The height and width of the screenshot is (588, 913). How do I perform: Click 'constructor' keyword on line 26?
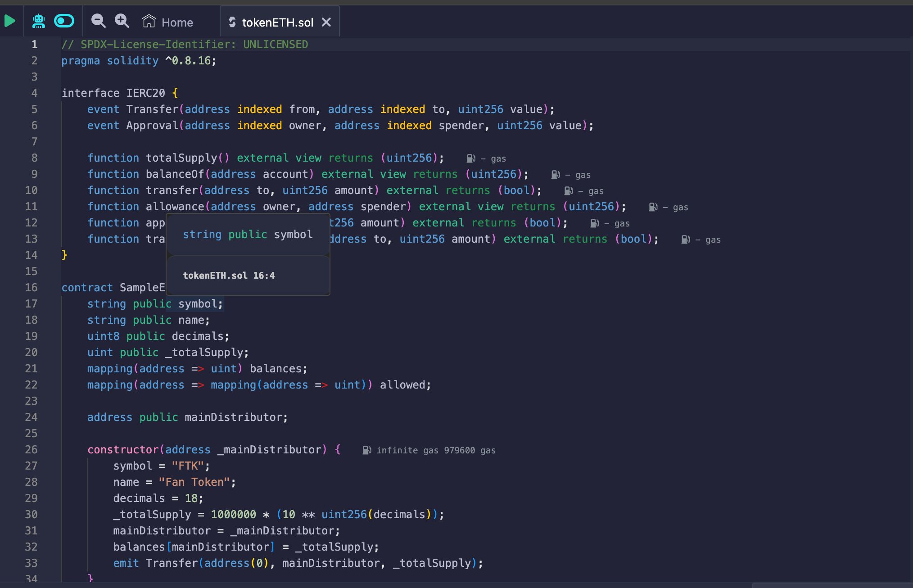tap(123, 450)
